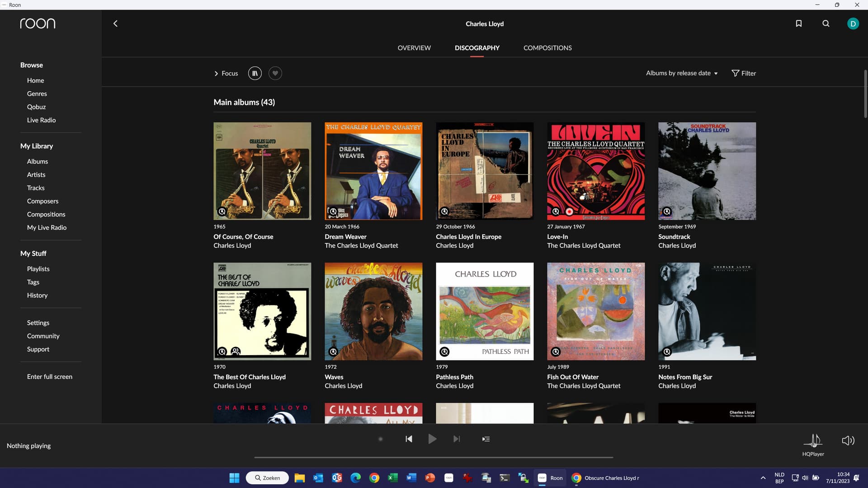Image resolution: width=868 pixels, height=488 pixels.
Task: Open Live Radio in sidebar
Action: [x=41, y=120]
